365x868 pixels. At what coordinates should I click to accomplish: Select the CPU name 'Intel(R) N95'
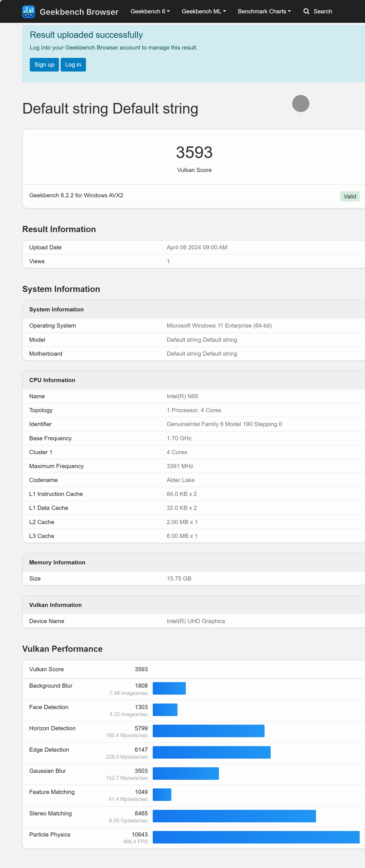click(182, 396)
